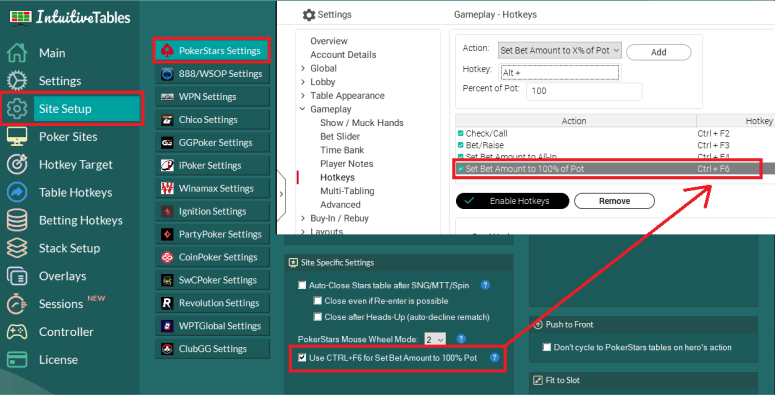Collapse the Gameplay tree node
Viewport: 775px width, 395px height.
(x=303, y=109)
